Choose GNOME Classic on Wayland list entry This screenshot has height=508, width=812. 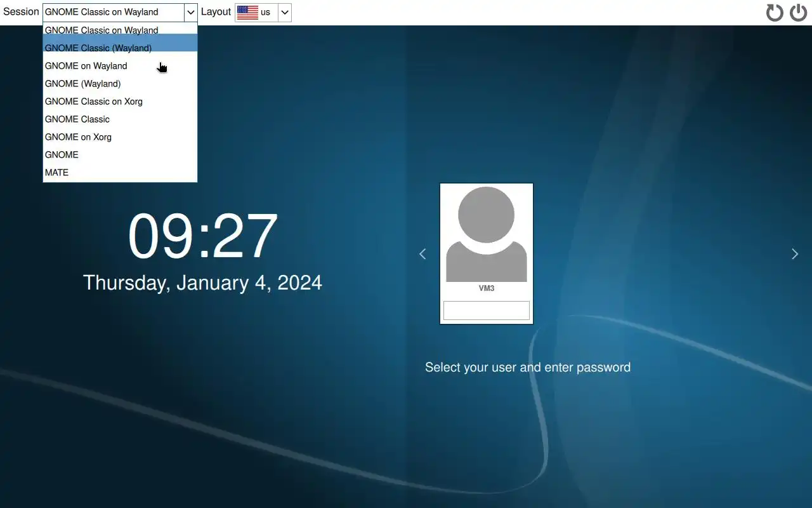pyautogui.click(x=120, y=30)
